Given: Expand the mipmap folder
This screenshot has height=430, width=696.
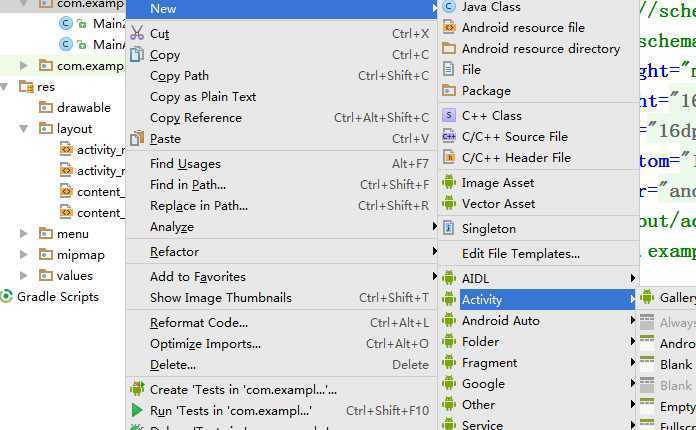Looking at the screenshot, I should (24, 255).
